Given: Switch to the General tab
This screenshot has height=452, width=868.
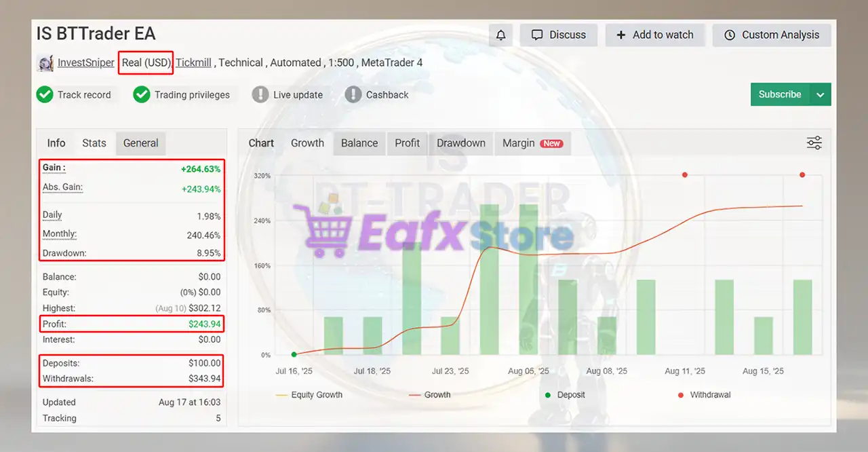Looking at the screenshot, I should point(141,143).
